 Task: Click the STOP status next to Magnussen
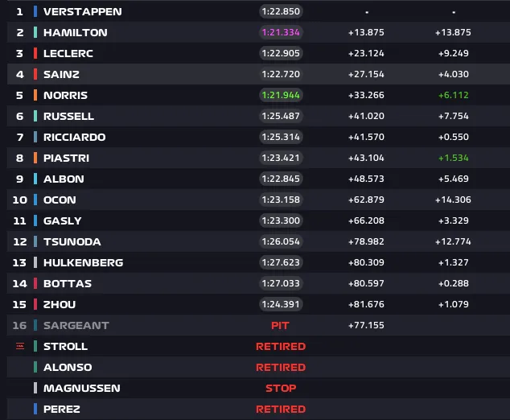(281, 388)
